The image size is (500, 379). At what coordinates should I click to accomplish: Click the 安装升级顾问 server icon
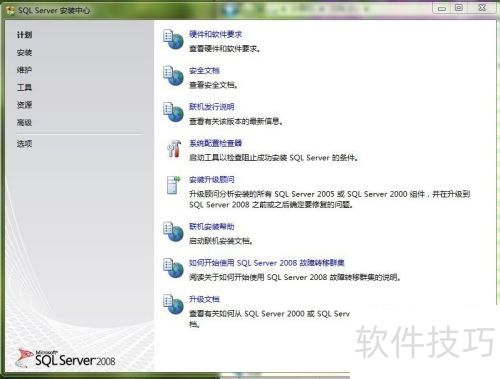[173, 185]
